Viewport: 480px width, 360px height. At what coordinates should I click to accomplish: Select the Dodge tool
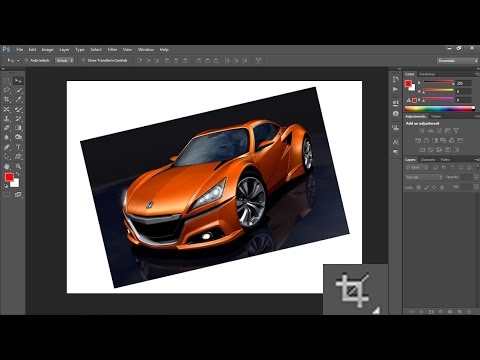tap(18, 137)
